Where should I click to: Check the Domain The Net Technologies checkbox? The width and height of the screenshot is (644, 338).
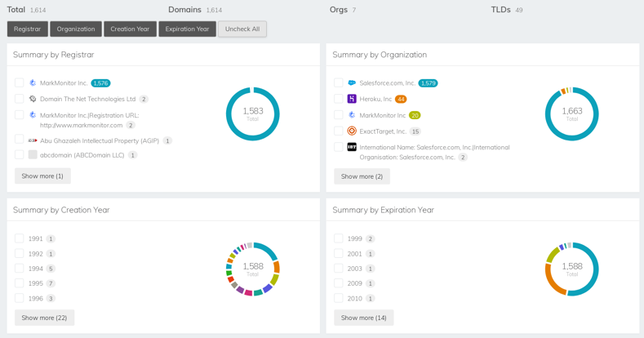click(20, 99)
